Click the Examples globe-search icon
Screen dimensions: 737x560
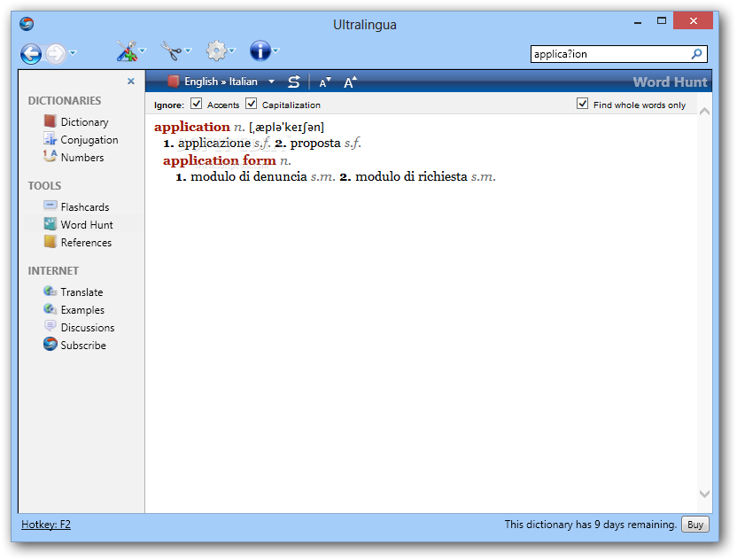[x=50, y=309]
